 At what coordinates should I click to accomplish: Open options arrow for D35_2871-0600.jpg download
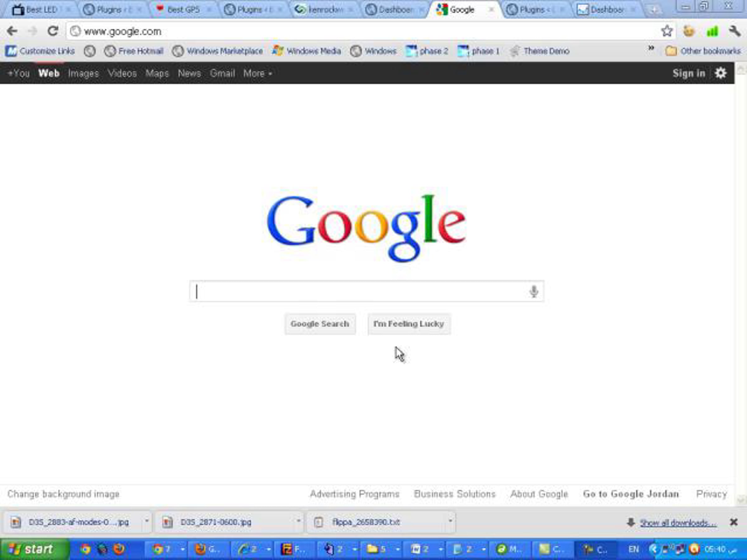pos(298,521)
